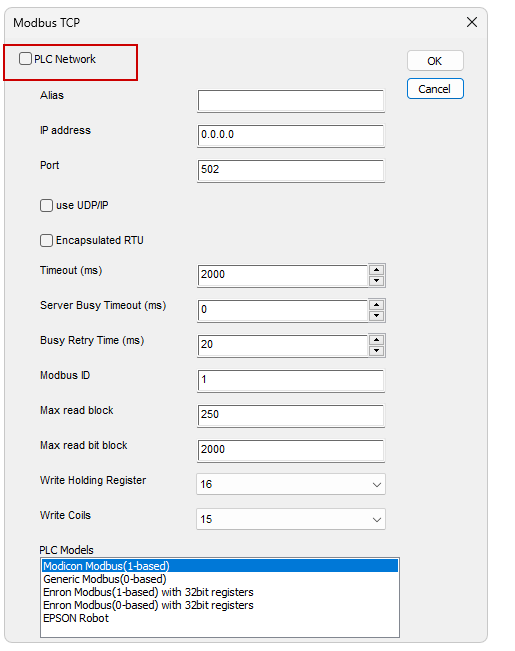
Task: Click the Cancel button
Action: point(435,89)
